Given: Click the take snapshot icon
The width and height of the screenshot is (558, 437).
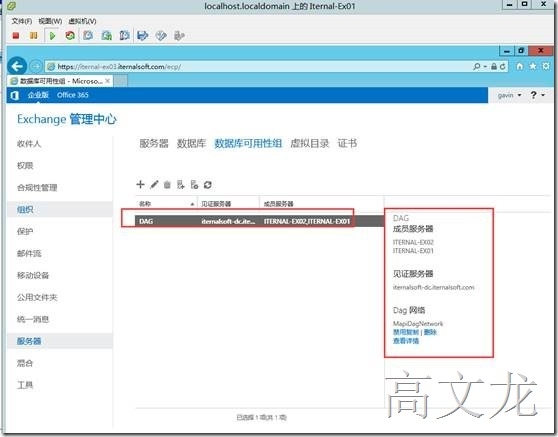Looking at the screenshot, I should pos(88,36).
